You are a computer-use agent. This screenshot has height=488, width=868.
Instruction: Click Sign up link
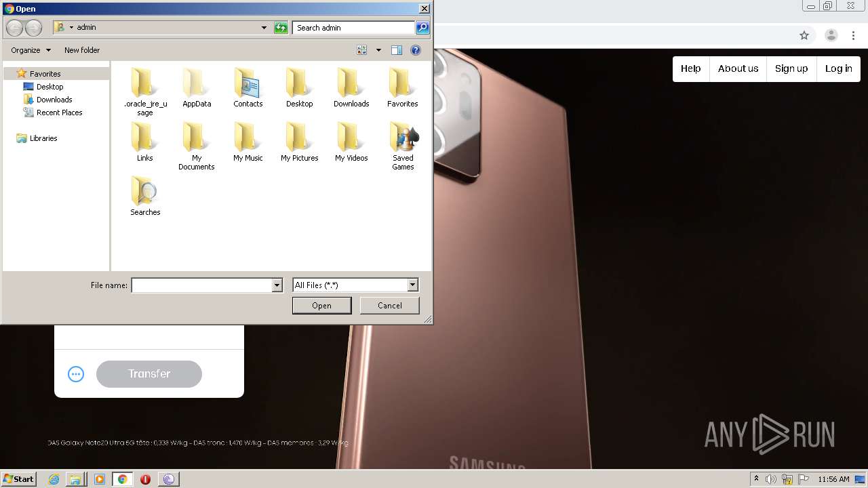tap(791, 68)
